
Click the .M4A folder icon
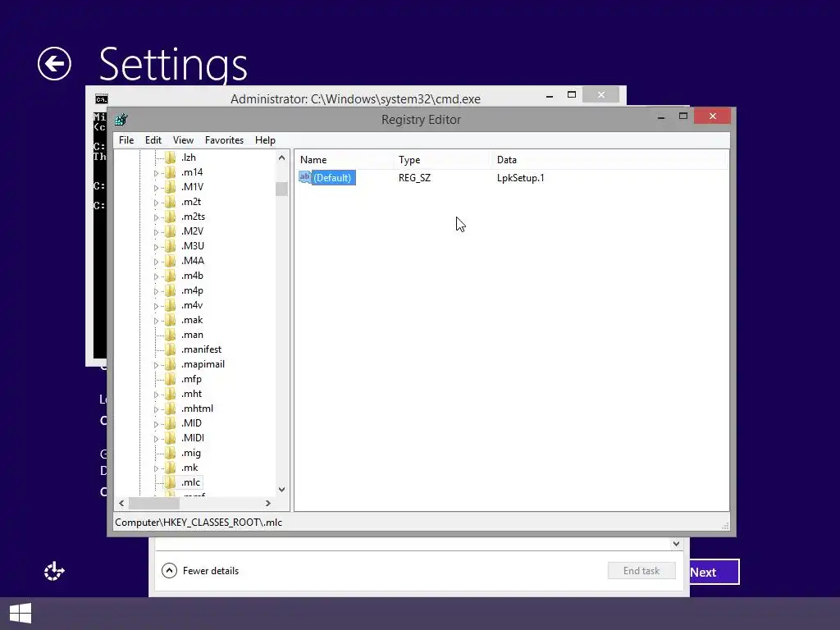(x=171, y=261)
